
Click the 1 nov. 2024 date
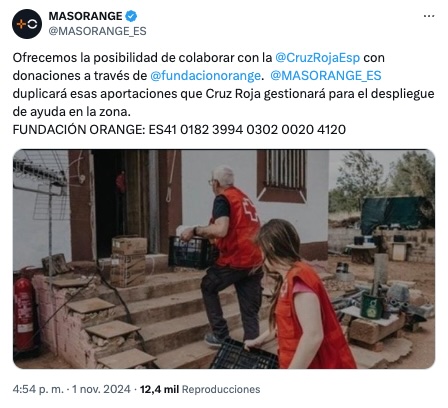[x=101, y=389]
